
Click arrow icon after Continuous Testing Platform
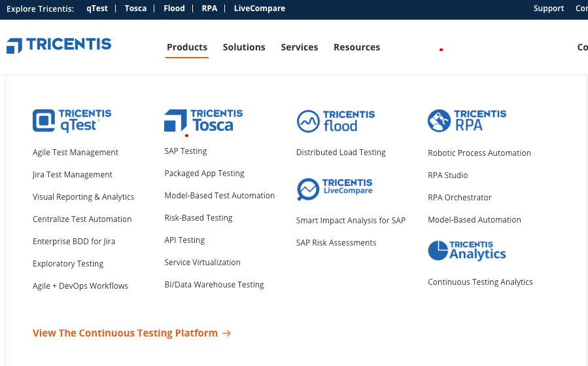pos(226,333)
